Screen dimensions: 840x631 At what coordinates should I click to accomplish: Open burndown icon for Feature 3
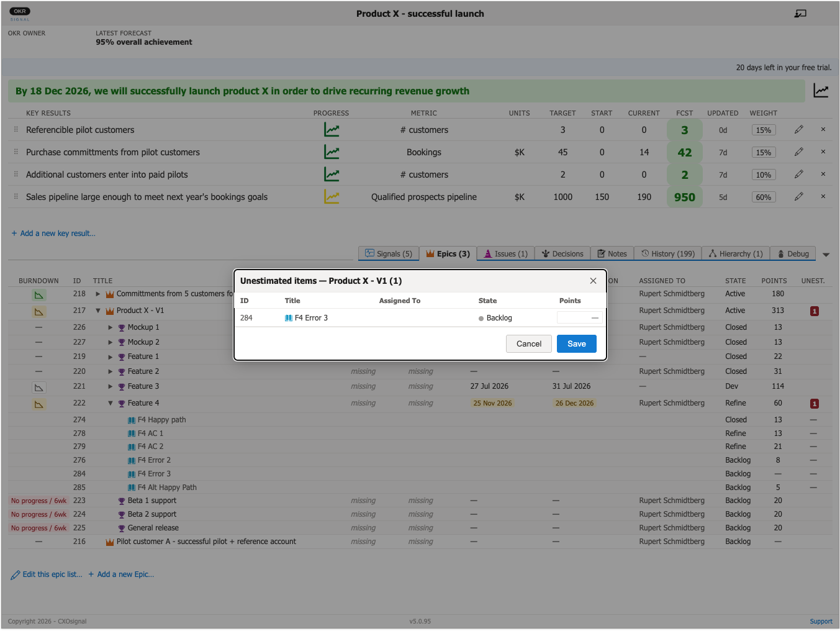[x=39, y=388]
